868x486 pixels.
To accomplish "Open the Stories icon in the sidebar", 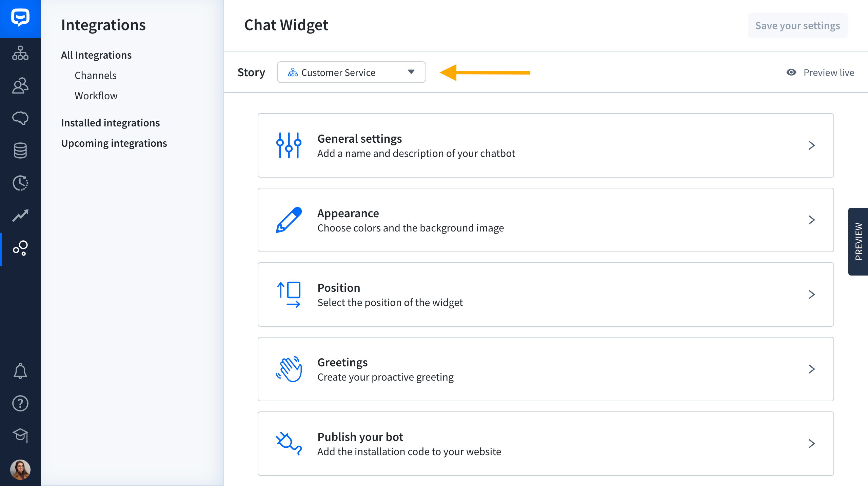I will tap(20, 53).
